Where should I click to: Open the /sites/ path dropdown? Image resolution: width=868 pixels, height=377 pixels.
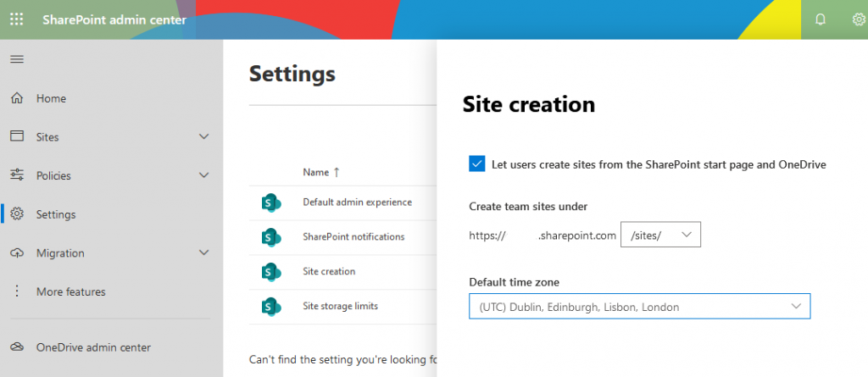pos(660,235)
